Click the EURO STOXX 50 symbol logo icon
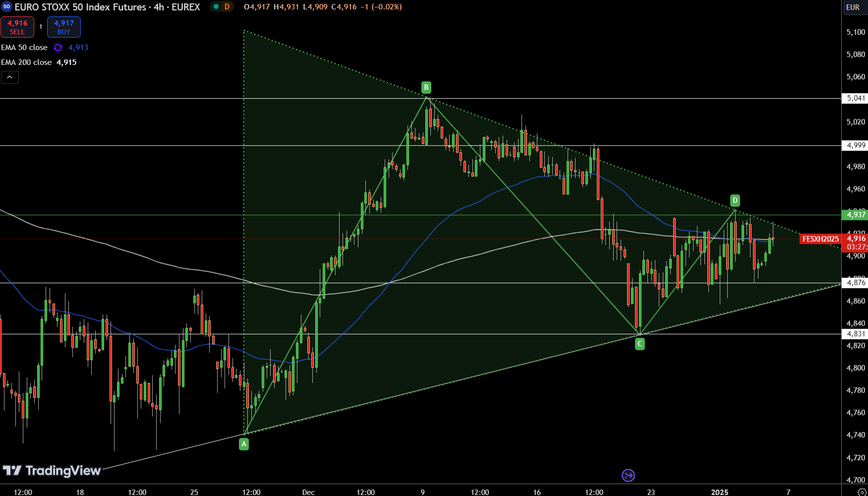The width and height of the screenshot is (868, 496). click(x=6, y=7)
